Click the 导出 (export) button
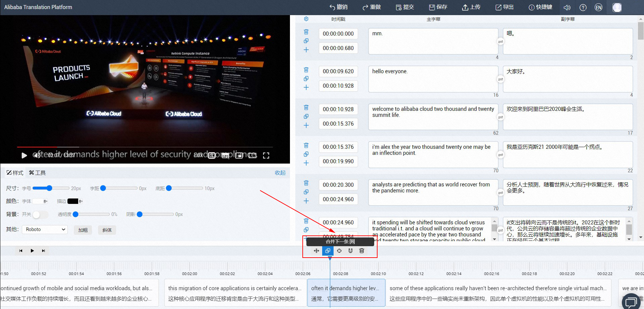Viewport: 644px width, 309px height. click(504, 7)
